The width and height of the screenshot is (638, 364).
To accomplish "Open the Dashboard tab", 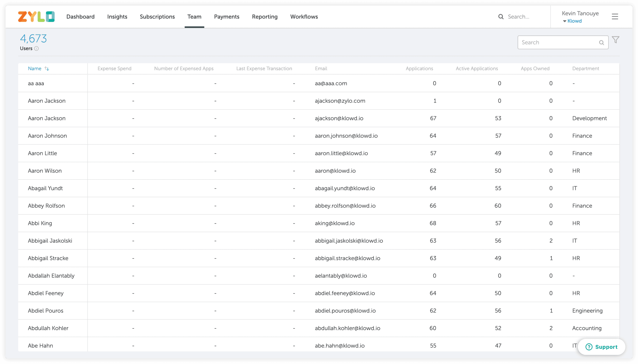I will point(80,17).
